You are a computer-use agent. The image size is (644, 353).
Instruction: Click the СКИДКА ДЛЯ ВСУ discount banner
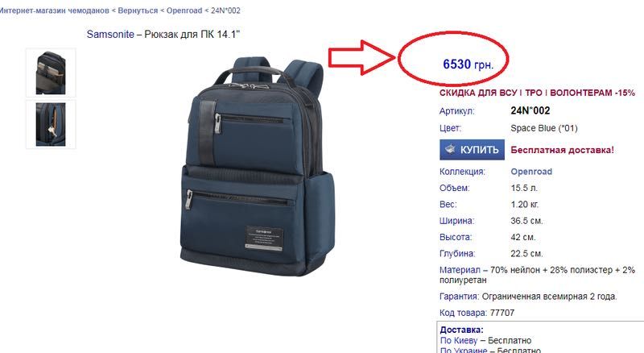point(537,93)
